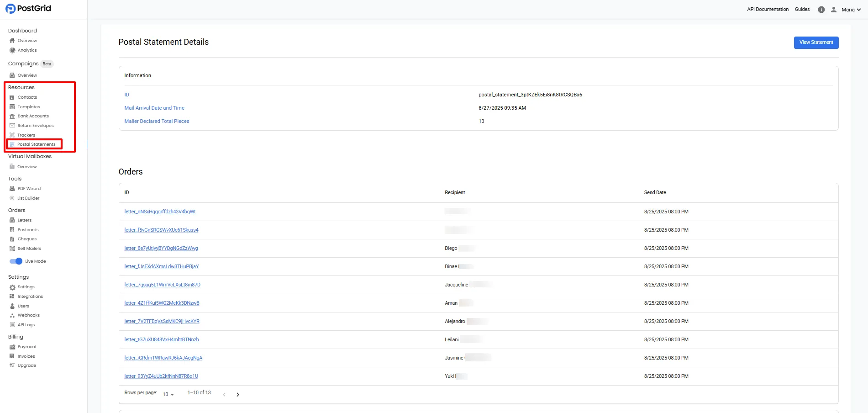The width and height of the screenshot is (868, 413).
Task: Select the Self Mailers icon
Action: coord(12,248)
